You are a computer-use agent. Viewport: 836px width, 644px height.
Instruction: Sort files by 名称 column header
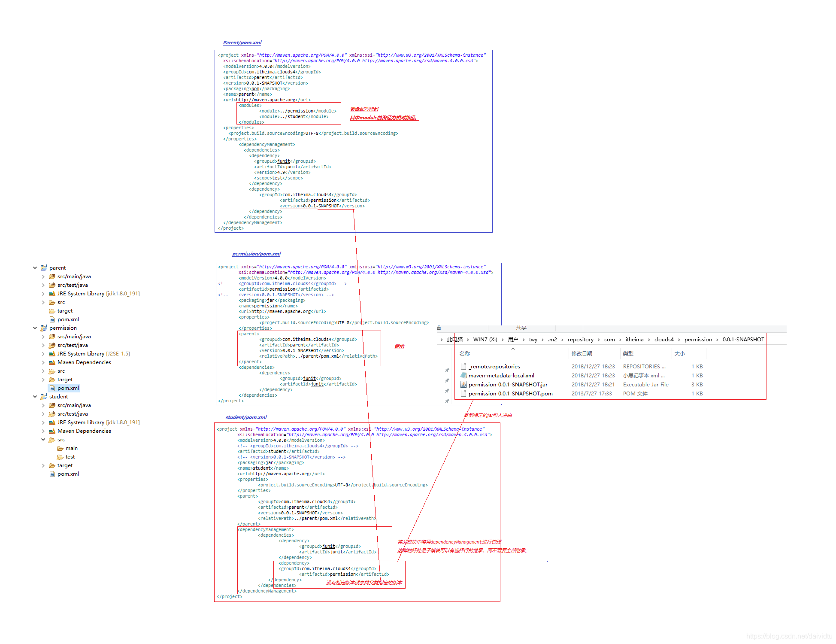tap(465, 354)
